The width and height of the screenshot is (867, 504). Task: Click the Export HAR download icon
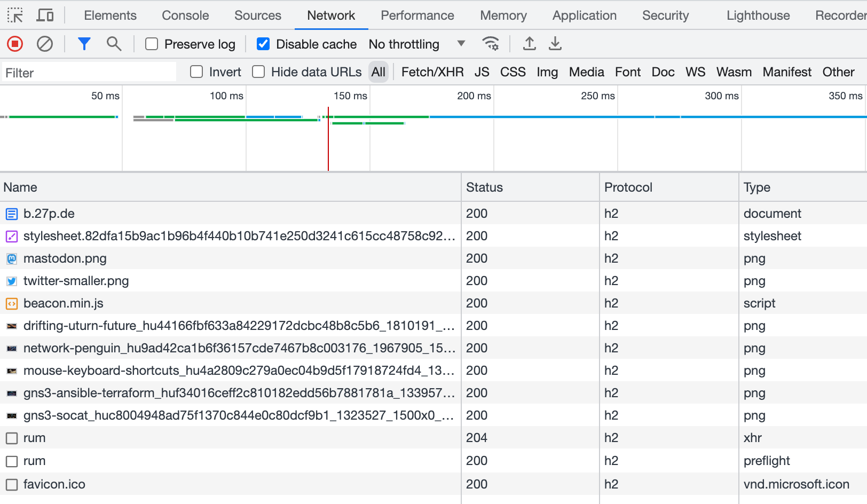(555, 44)
